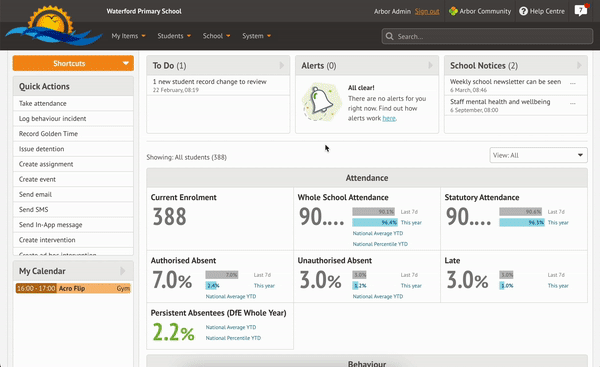Click Unauthorised Absent National Average YTD
Image resolution: width=600 pixels, height=367 pixels.
tap(378, 296)
